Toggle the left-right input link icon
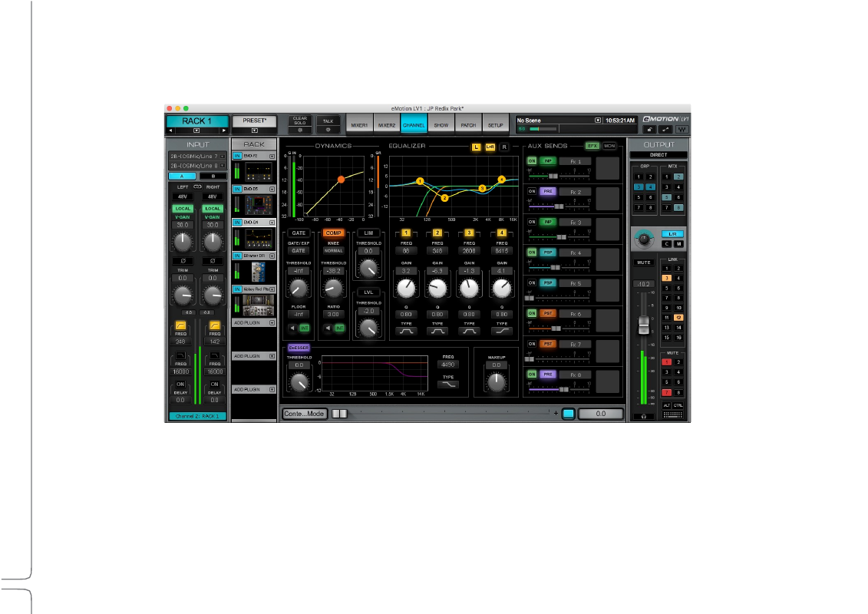This screenshot has height=614, width=868. (198, 187)
